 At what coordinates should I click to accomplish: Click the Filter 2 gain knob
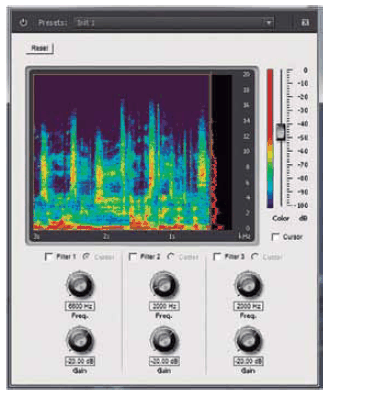point(164,341)
